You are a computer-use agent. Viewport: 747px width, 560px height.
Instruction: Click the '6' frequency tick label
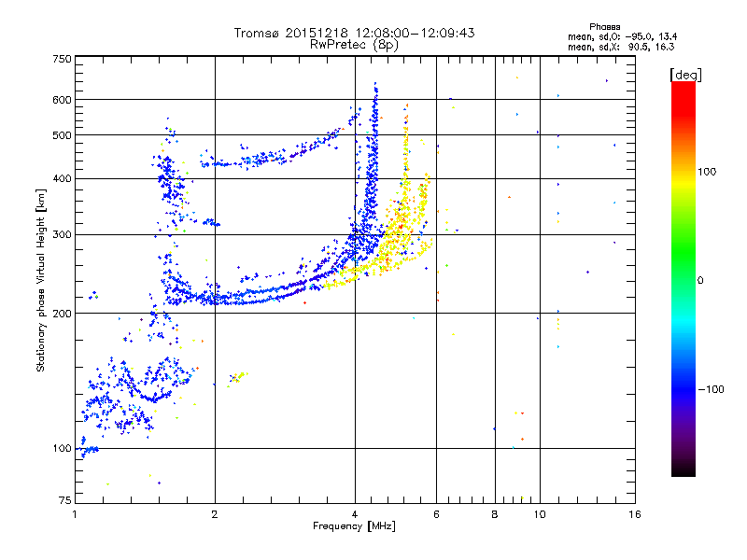(x=436, y=514)
